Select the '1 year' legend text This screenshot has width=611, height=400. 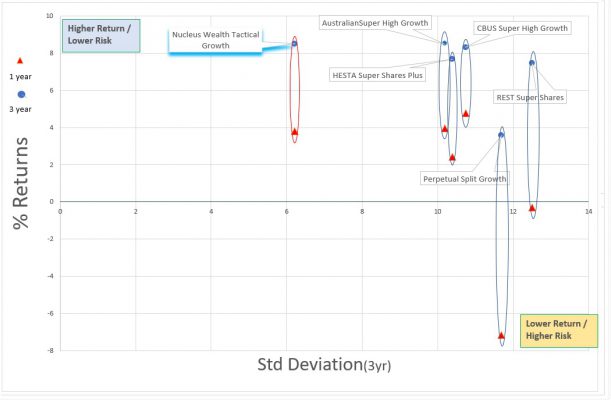[x=20, y=76]
